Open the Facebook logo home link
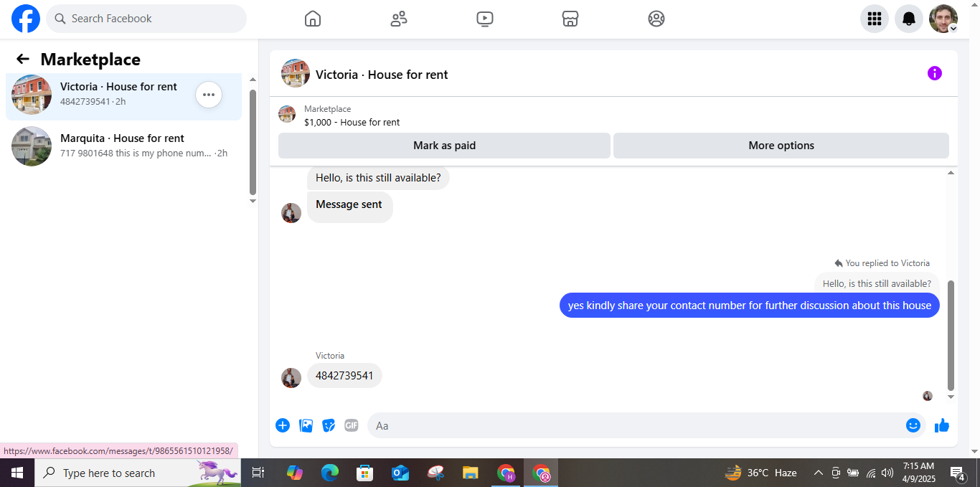Screen dimensions: 980x487 (x=26, y=19)
